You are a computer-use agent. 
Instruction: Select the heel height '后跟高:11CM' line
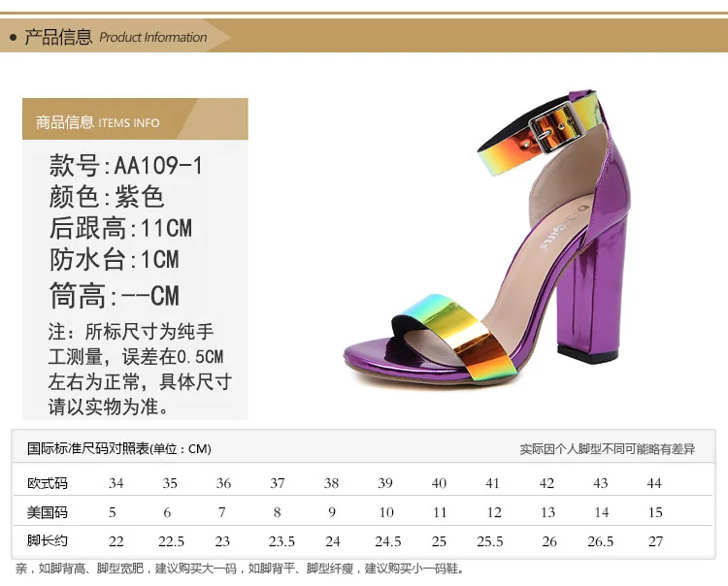pyautogui.click(x=120, y=228)
